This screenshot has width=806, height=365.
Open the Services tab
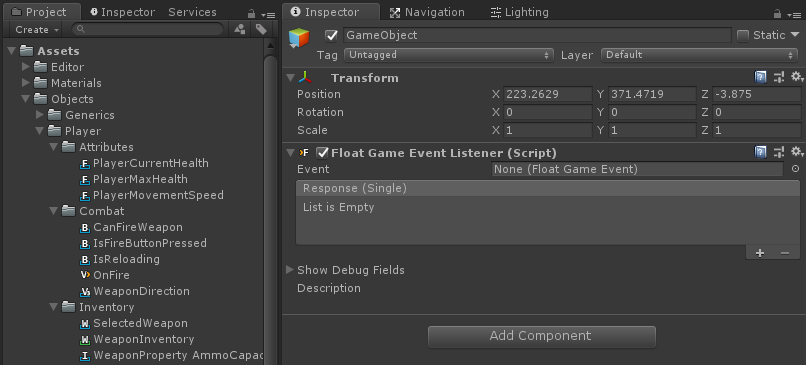point(192,12)
